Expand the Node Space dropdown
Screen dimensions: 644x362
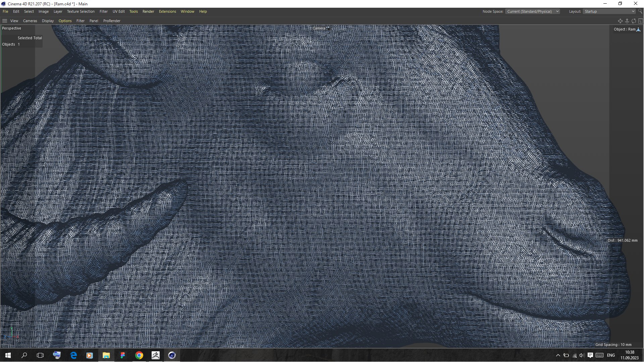532,11
